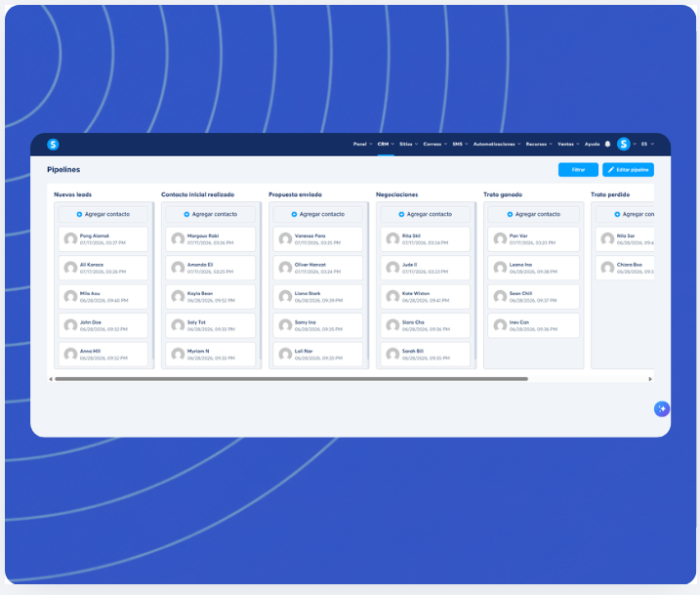Click the right arrow of the horizontal scrollbar
Image resolution: width=700 pixels, height=595 pixels.
click(650, 379)
